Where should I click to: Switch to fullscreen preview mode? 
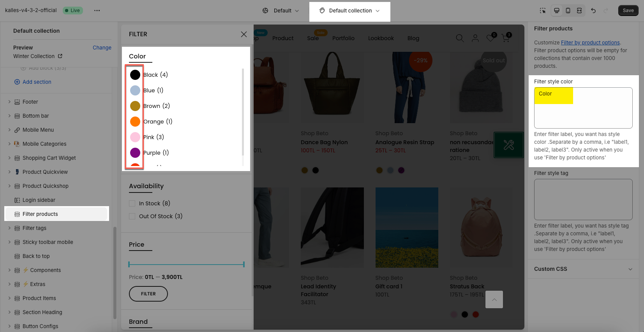pos(579,11)
